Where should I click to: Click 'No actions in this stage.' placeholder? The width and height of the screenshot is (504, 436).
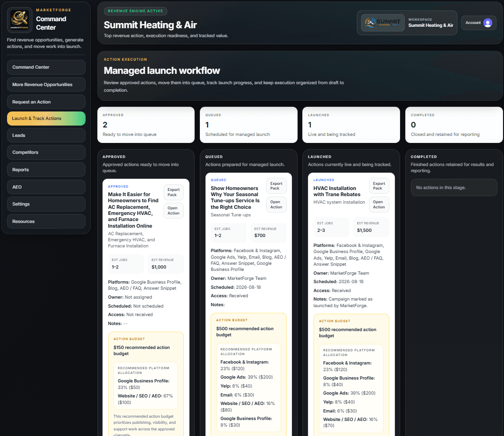(x=454, y=188)
